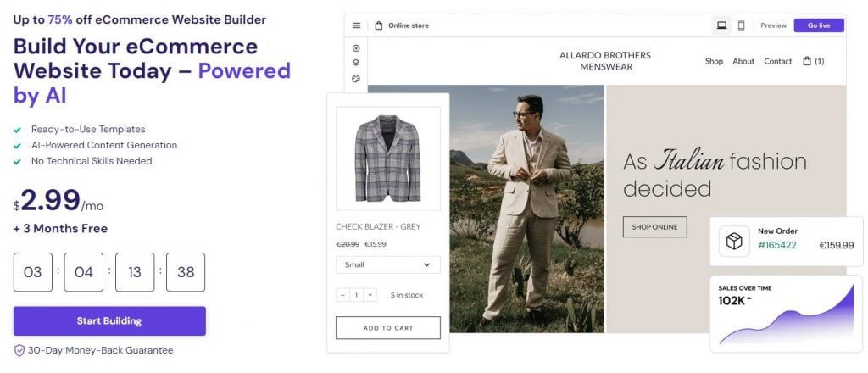This screenshot has height=373, width=868.
Task: Open the shopping cart icon in the site header
Action: tap(808, 61)
